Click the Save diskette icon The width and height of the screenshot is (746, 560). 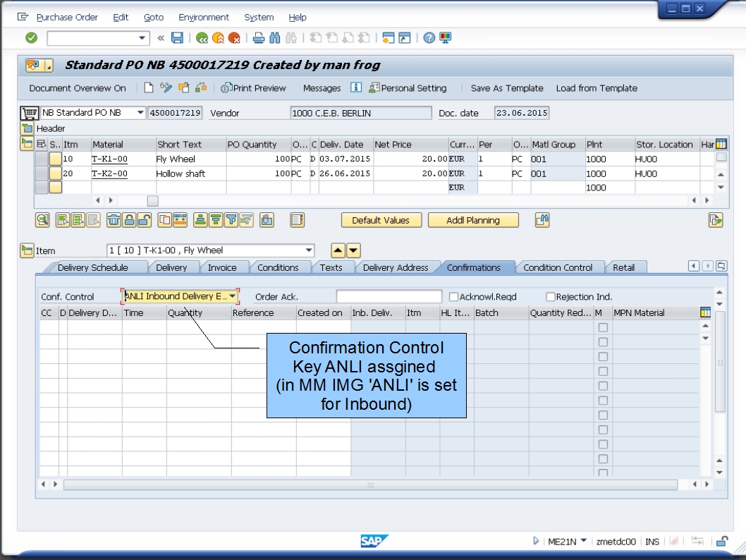pos(177,38)
